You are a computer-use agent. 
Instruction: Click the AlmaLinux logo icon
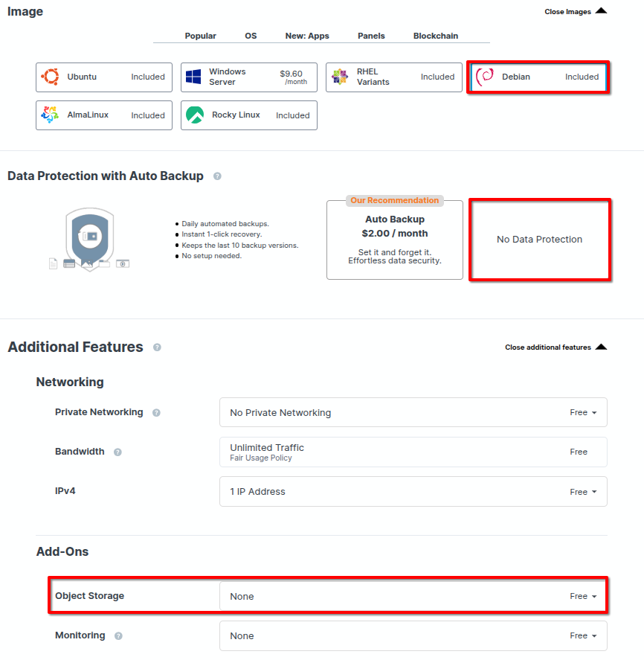[50, 115]
